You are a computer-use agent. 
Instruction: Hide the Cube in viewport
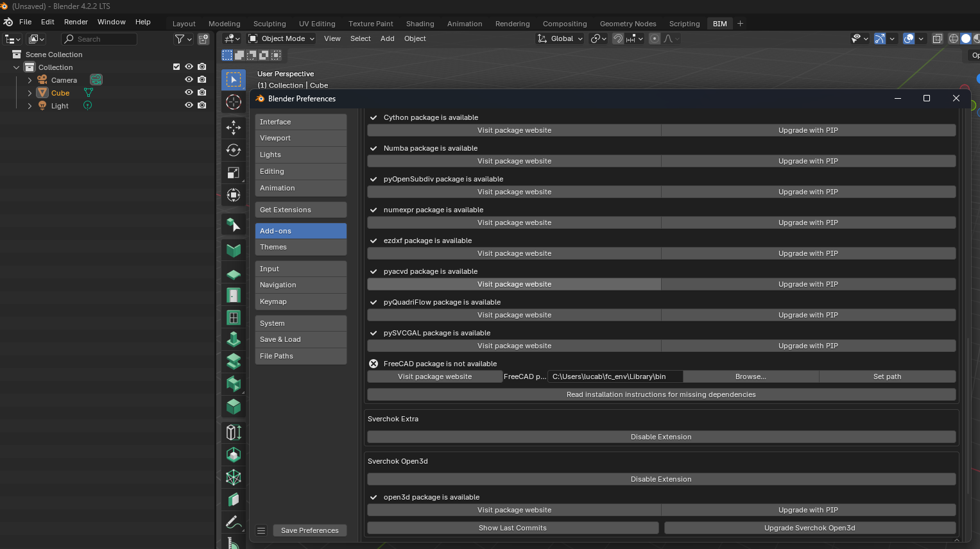(x=189, y=92)
